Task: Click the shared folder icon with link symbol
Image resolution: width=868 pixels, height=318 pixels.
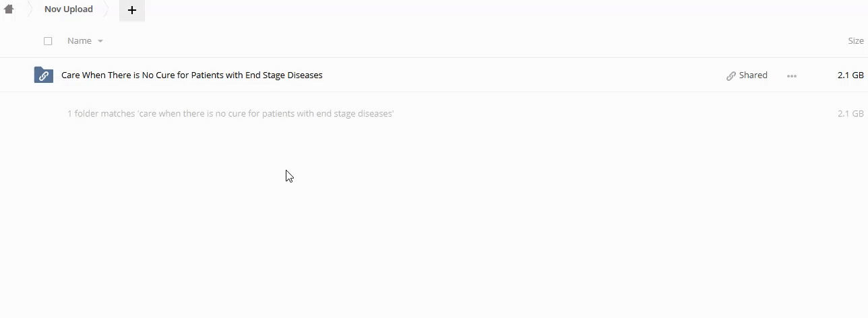Action: [x=44, y=75]
